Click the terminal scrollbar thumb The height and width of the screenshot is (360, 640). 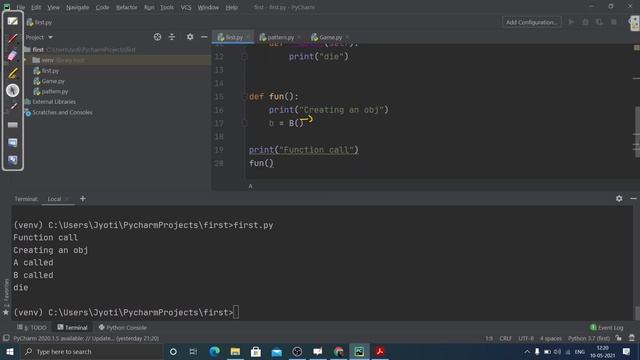[x=637, y=313]
